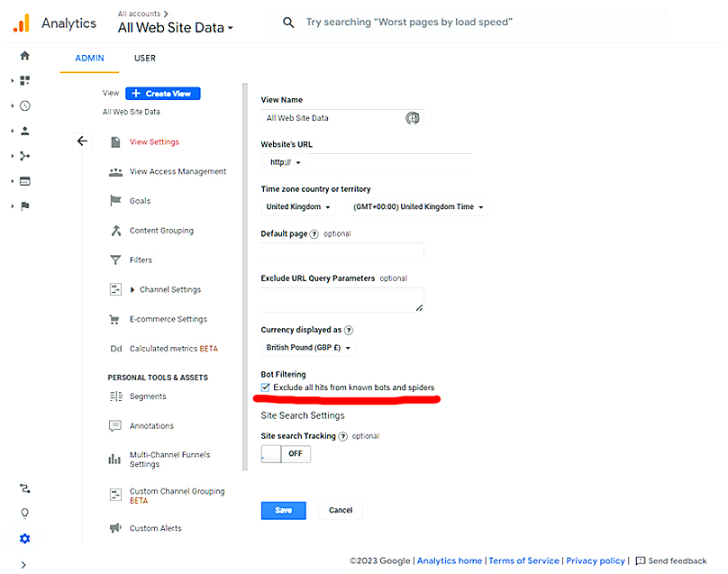The height and width of the screenshot is (574, 728).
Task: Open Conversions flag icon in sidebar
Action: [x=25, y=206]
